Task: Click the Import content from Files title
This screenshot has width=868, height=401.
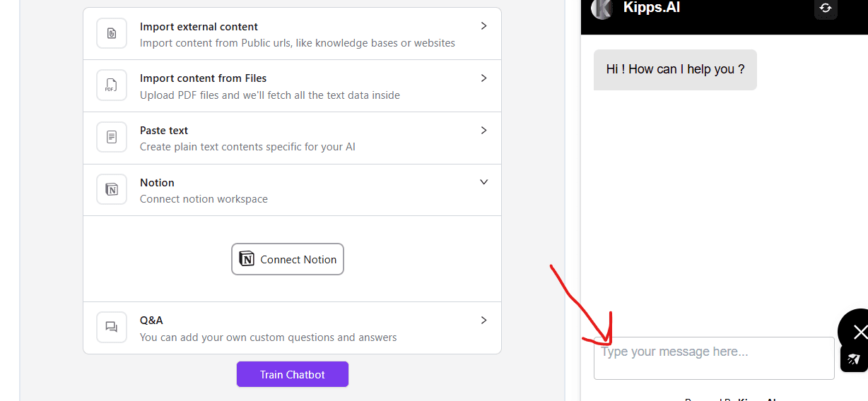Action: (203, 78)
